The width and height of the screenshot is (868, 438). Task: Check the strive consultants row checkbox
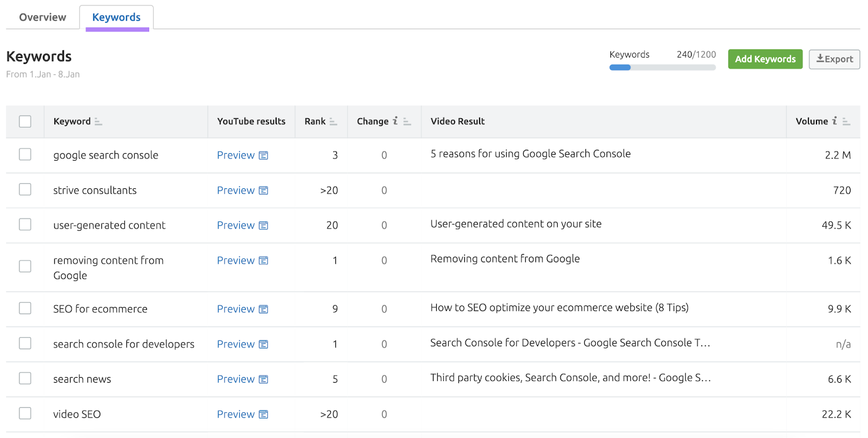[25, 189]
